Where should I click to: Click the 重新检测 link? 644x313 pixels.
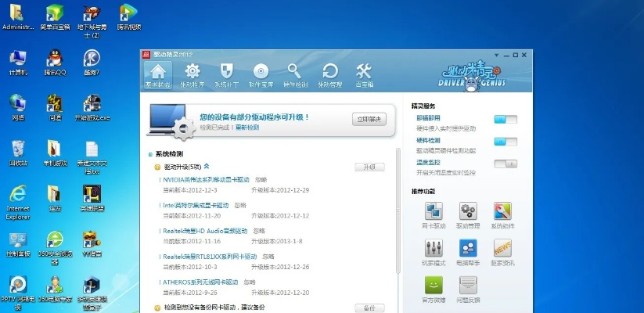tap(246, 127)
